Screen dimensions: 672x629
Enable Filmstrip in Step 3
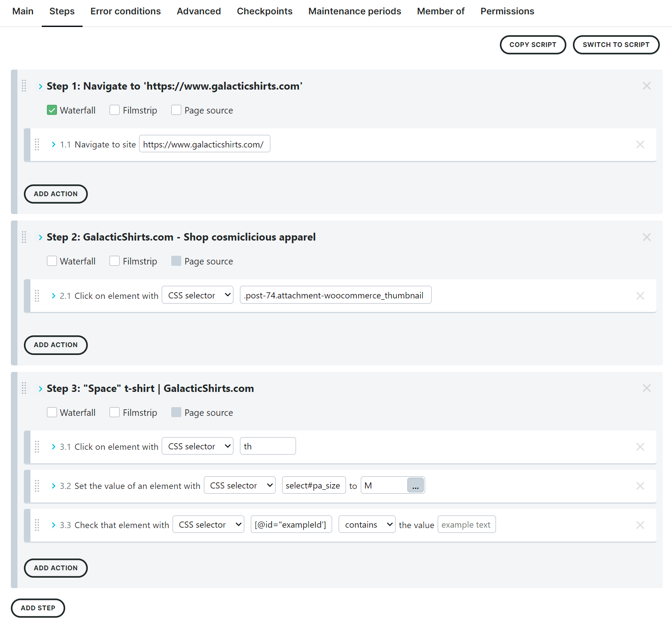pos(115,412)
